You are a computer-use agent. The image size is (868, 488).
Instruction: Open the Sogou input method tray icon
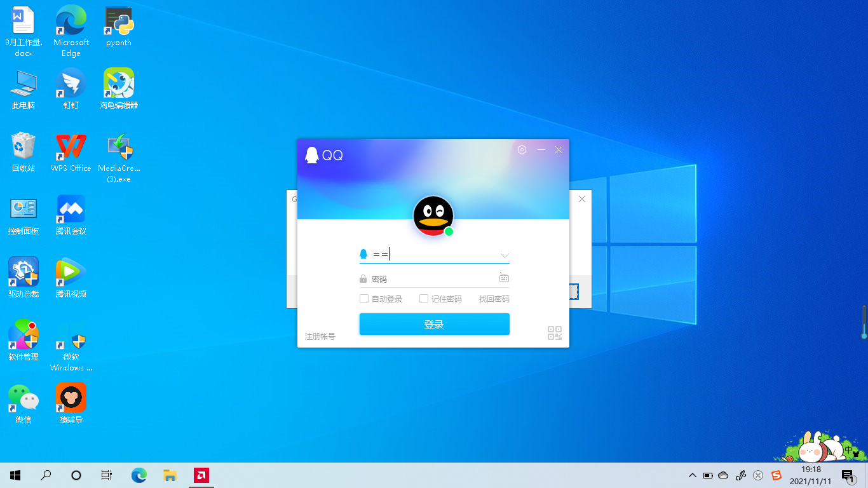[776, 475]
